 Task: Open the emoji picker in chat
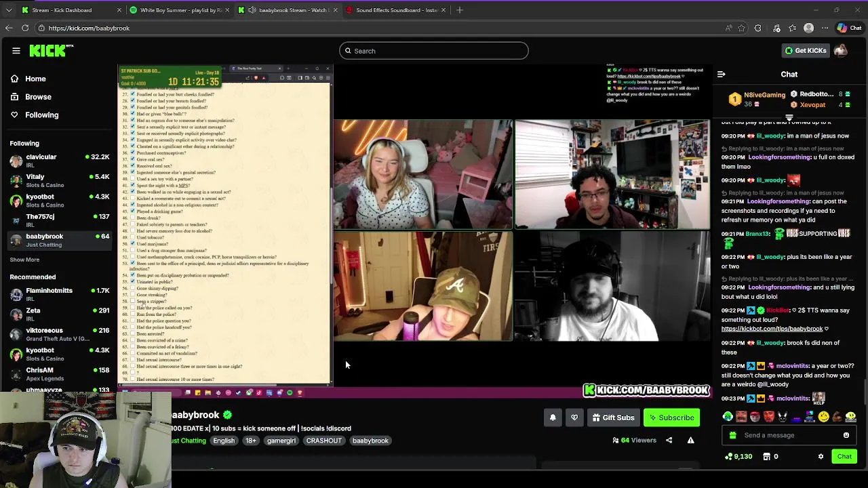846,435
